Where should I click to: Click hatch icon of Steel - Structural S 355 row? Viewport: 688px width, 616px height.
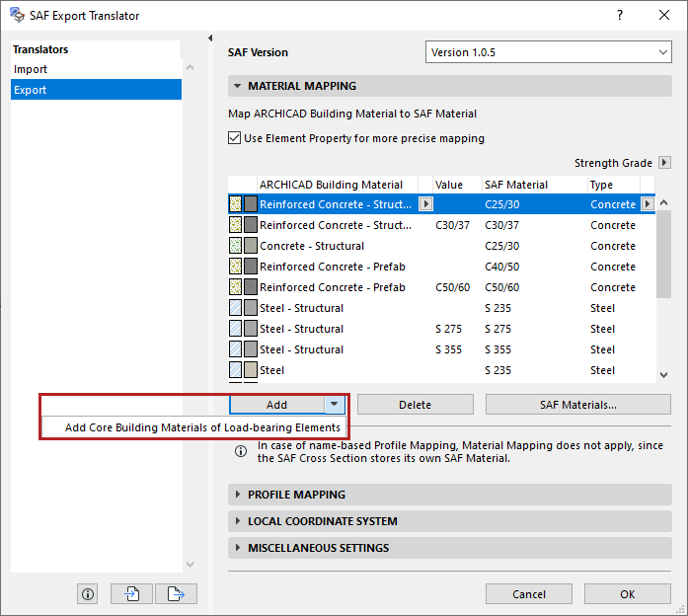(236, 349)
